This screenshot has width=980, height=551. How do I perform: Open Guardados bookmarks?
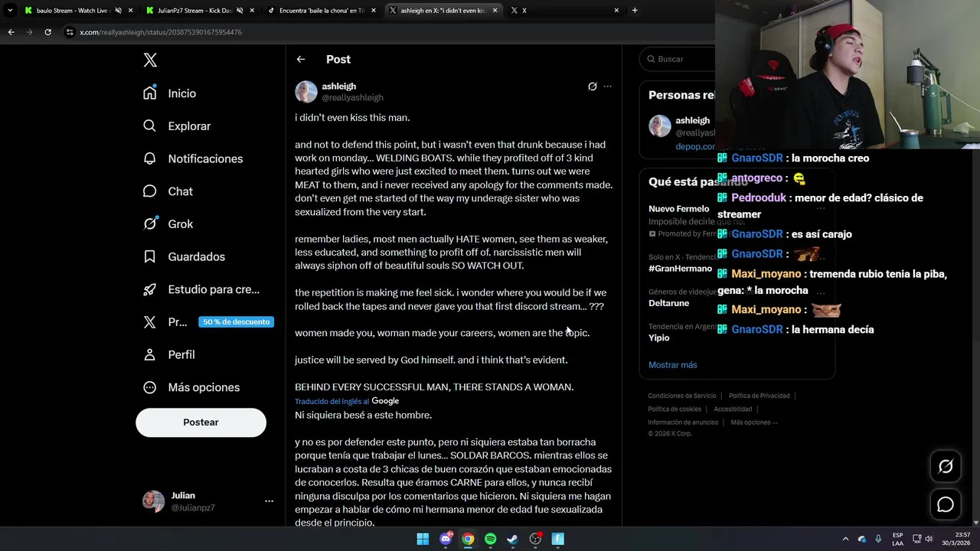click(184, 256)
